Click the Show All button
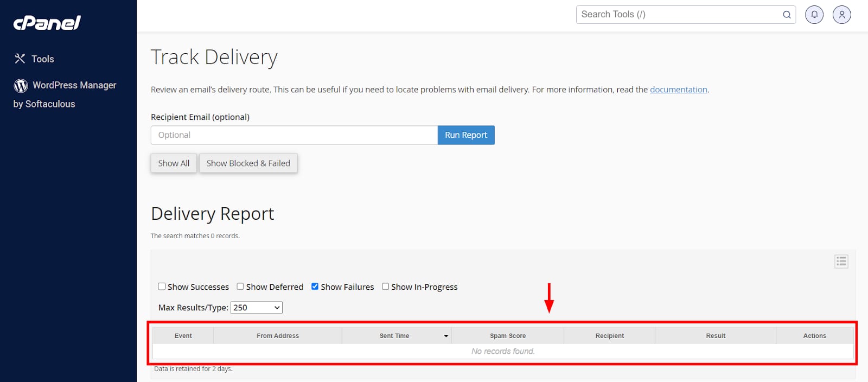Screen dimensions: 868x382 click(174, 163)
